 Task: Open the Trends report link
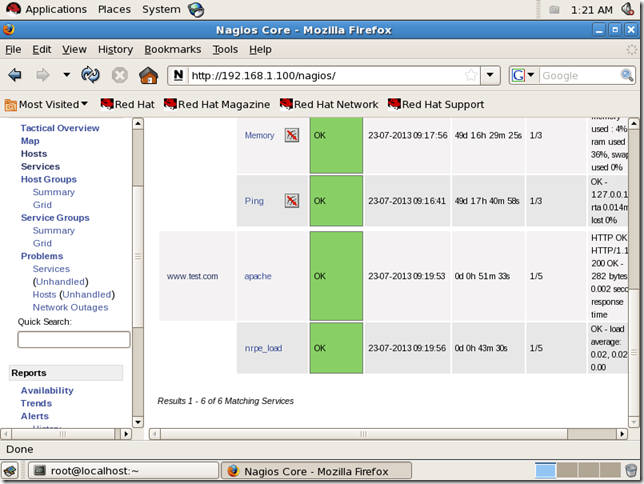pos(36,403)
